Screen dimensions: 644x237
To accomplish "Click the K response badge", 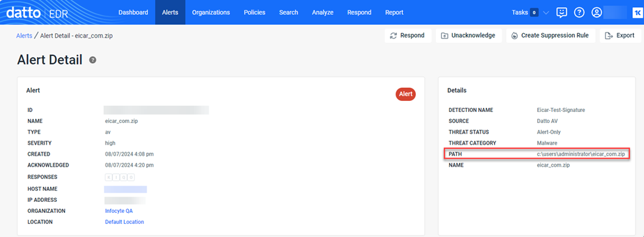I will point(108,177).
